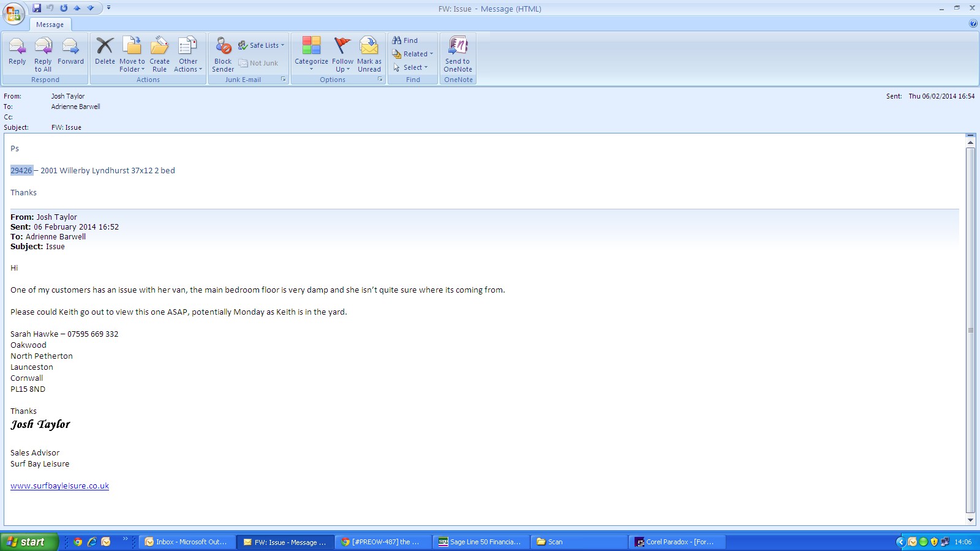Screen dimensions: 980x551
Task: Launch Outlook from Quick Launch
Action: pyautogui.click(x=106, y=542)
